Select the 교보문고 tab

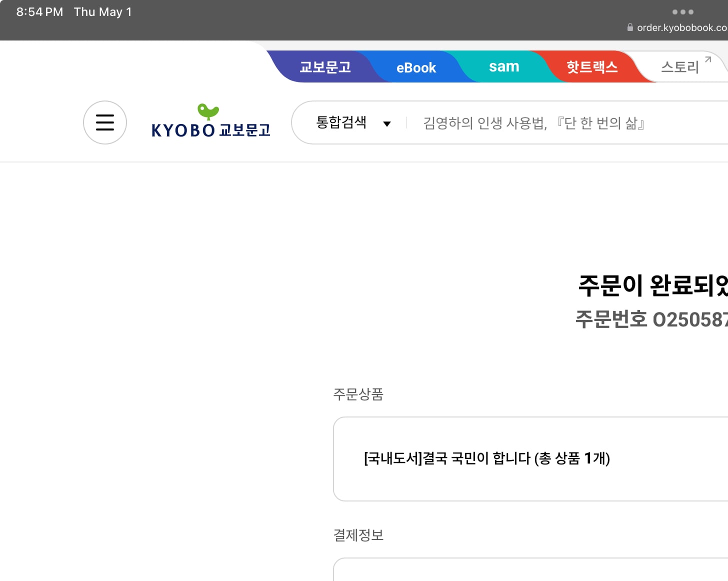point(325,67)
